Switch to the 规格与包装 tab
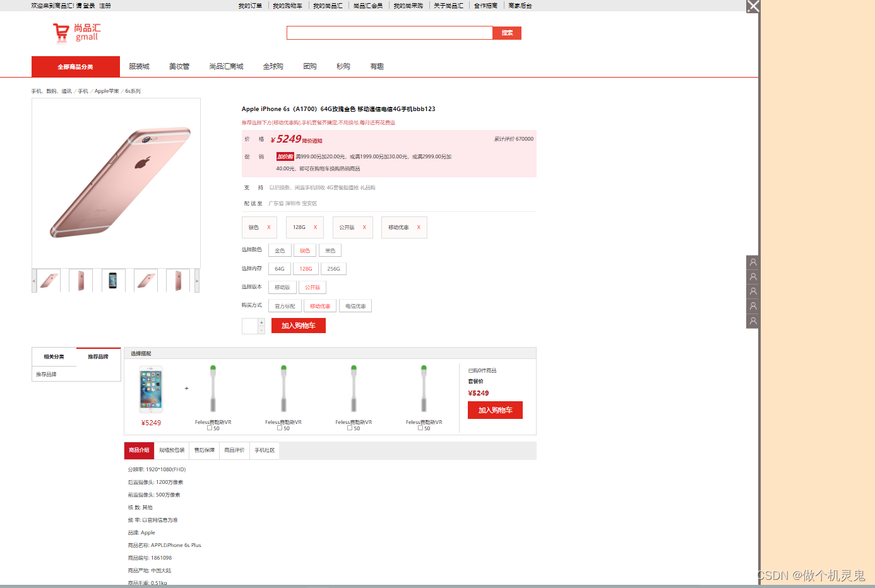Viewport: 875px width, 588px height. (172, 450)
